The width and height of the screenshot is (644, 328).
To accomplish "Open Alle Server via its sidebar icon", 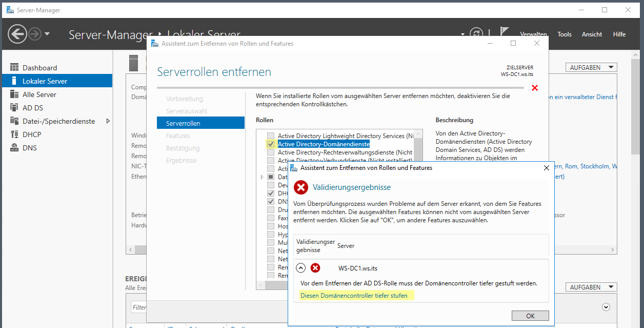I will (14, 94).
